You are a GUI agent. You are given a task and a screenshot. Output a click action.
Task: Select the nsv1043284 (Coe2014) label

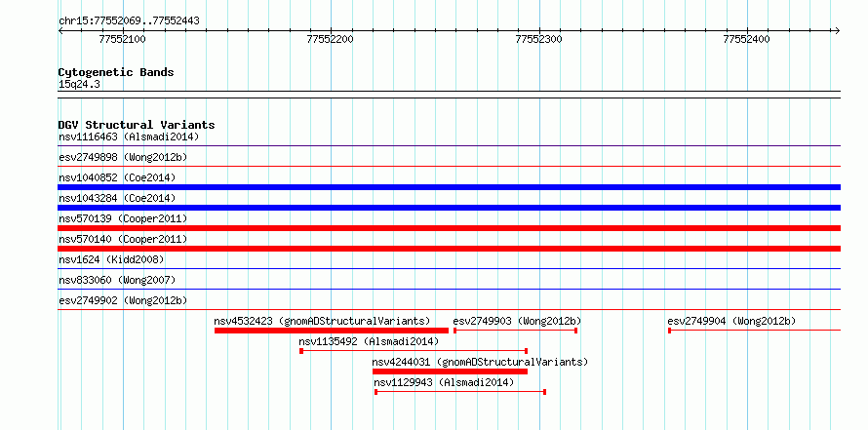pyautogui.click(x=117, y=198)
